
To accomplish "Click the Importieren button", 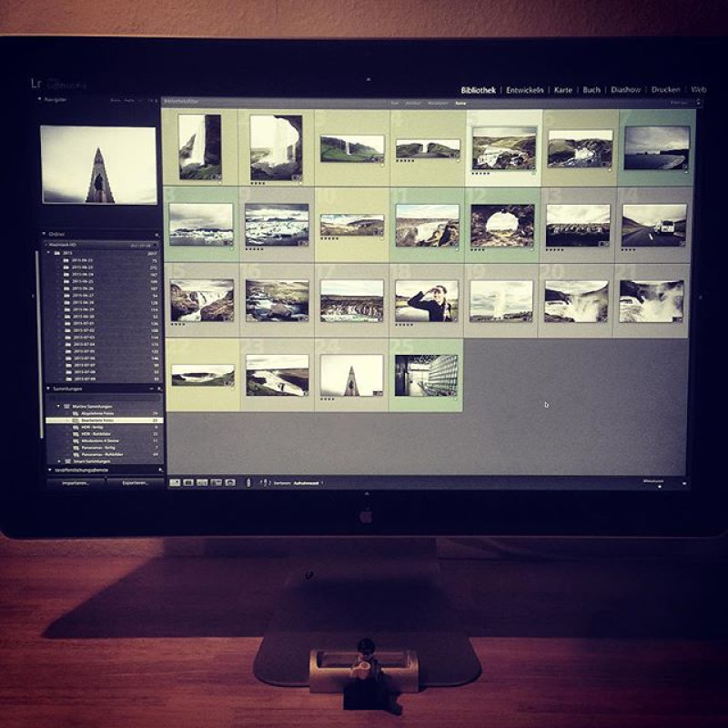I will coord(76,483).
